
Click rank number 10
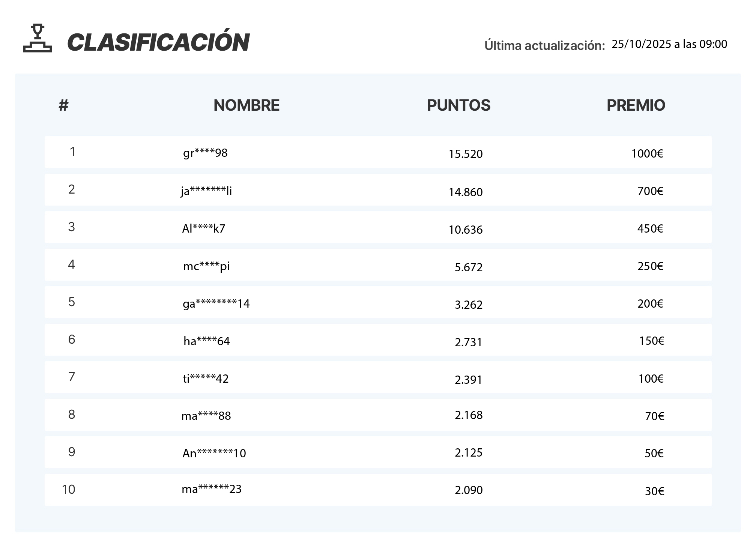[x=69, y=489]
